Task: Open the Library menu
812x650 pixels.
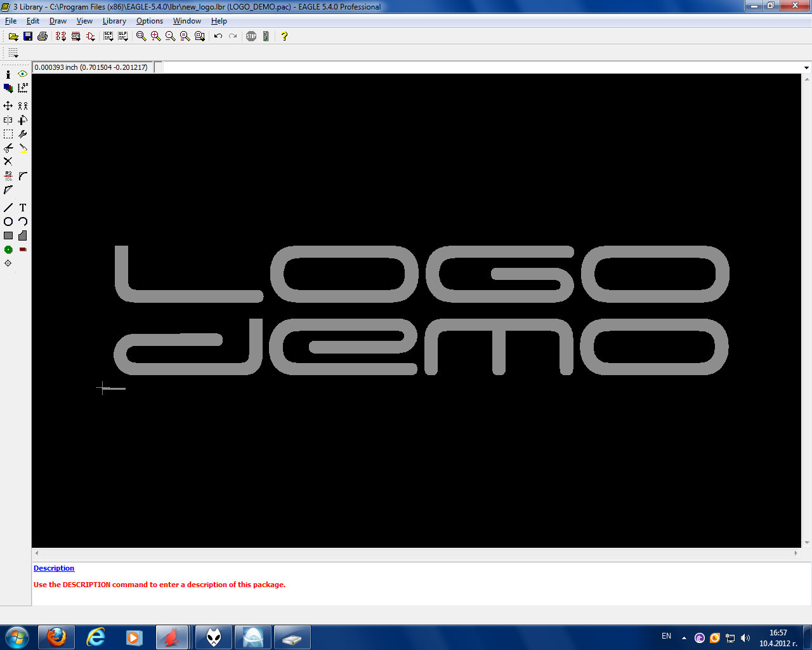Action: click(x=114, y=21)
